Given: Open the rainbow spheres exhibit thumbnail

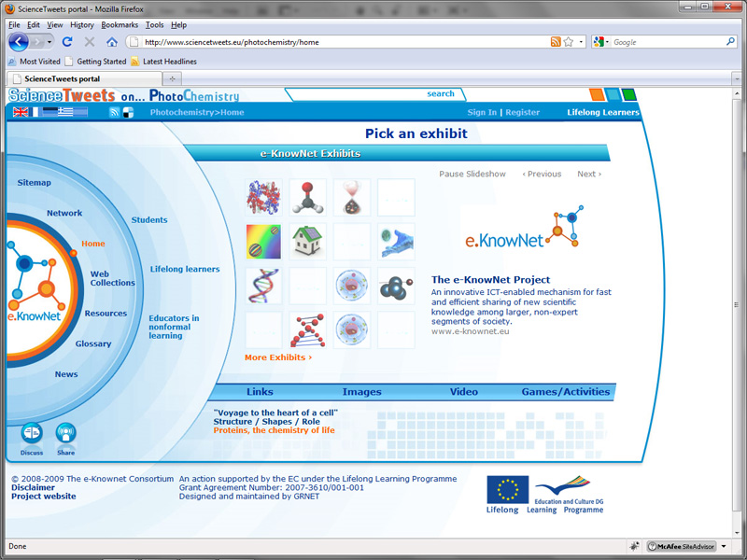Looking at the screenshot, I should pyautogui.click(x=263, y=242).
